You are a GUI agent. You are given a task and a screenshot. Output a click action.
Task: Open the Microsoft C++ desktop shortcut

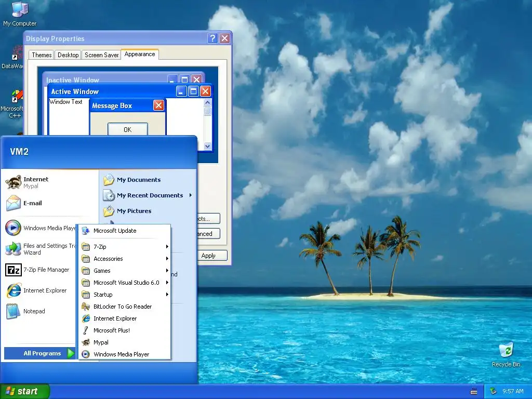click(x=12, y=104)
